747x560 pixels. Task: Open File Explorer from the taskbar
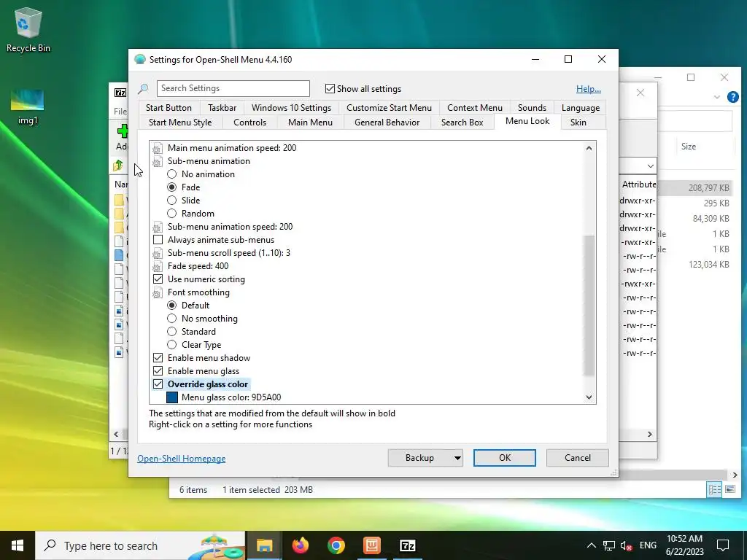(x=264, y=545)
